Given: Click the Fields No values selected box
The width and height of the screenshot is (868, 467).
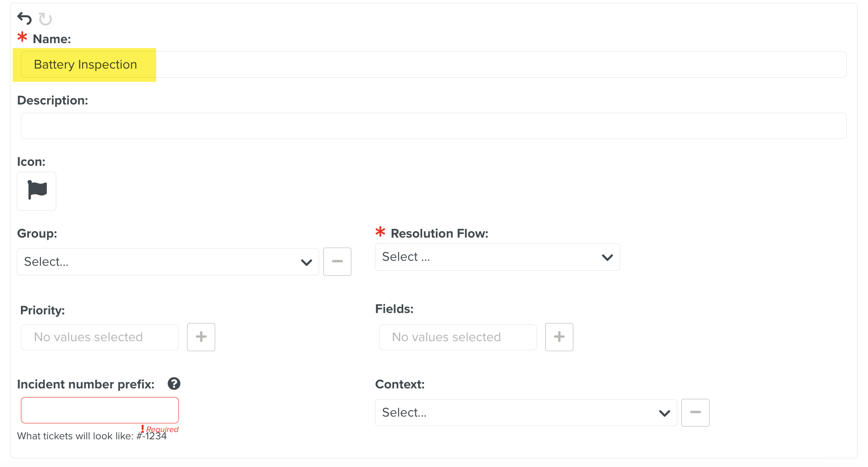Looking at the screenshot, I should point(458,337).
